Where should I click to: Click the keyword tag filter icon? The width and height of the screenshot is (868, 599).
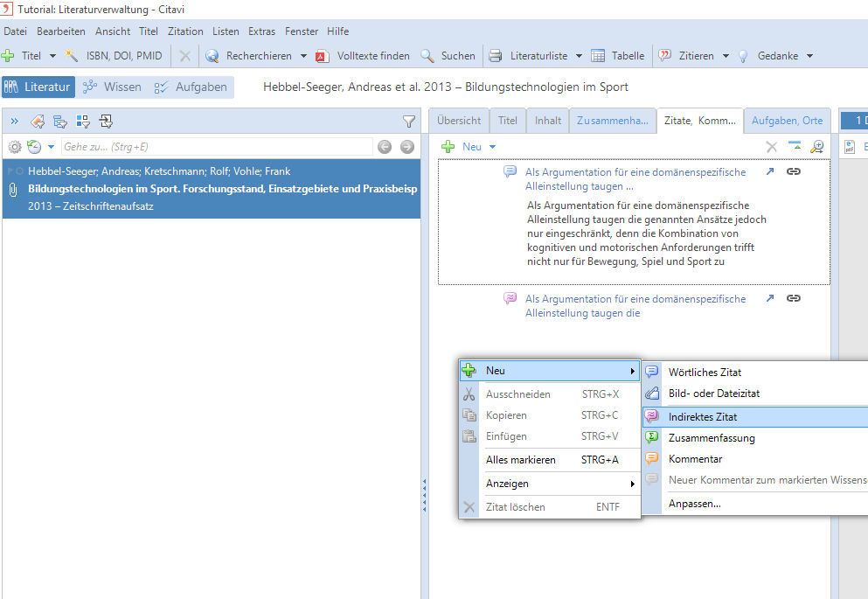[38, 122]
